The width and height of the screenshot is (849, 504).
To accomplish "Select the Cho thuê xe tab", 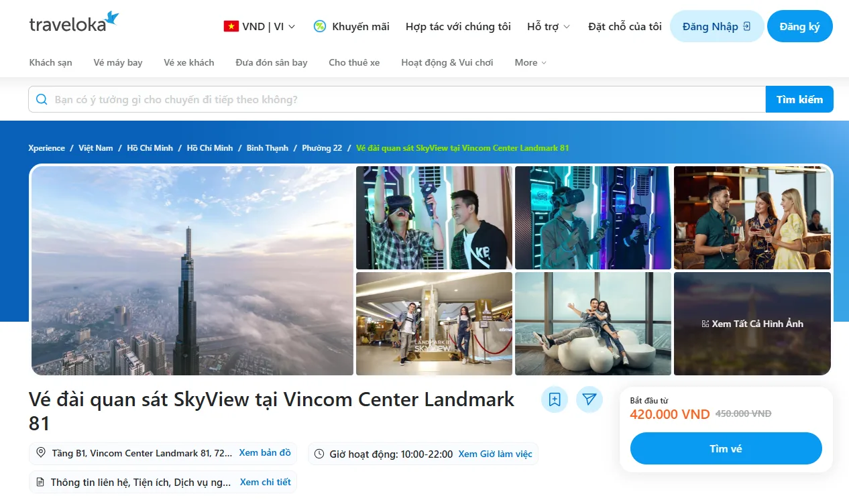I will [354, 62].
